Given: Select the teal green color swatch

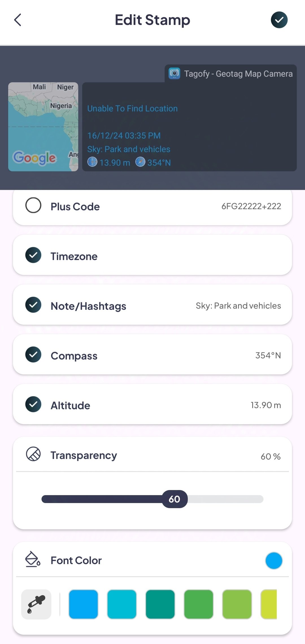Looking at the screenshot, I should click(160, 604).
